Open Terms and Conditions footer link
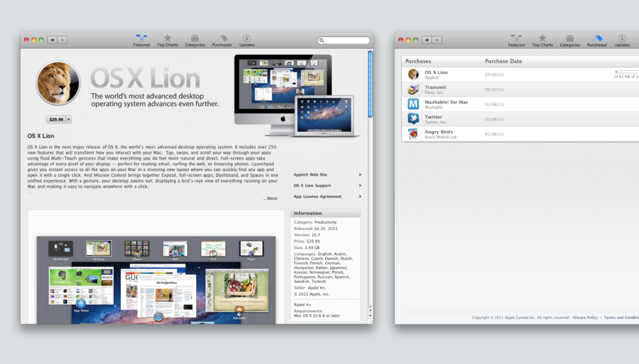639x364 pixels. click(x=621, y=317)
